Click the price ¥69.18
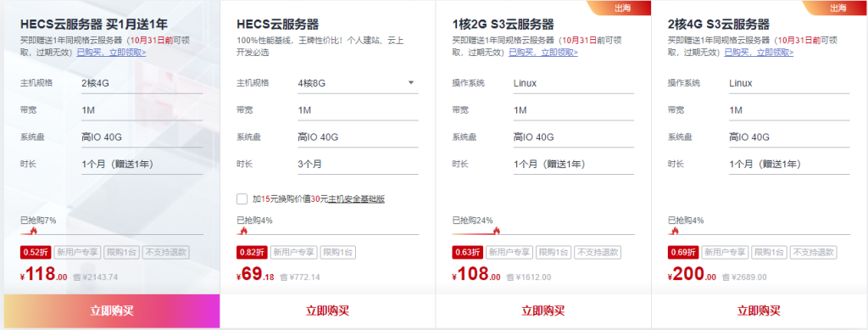 (x=255, y=274)
